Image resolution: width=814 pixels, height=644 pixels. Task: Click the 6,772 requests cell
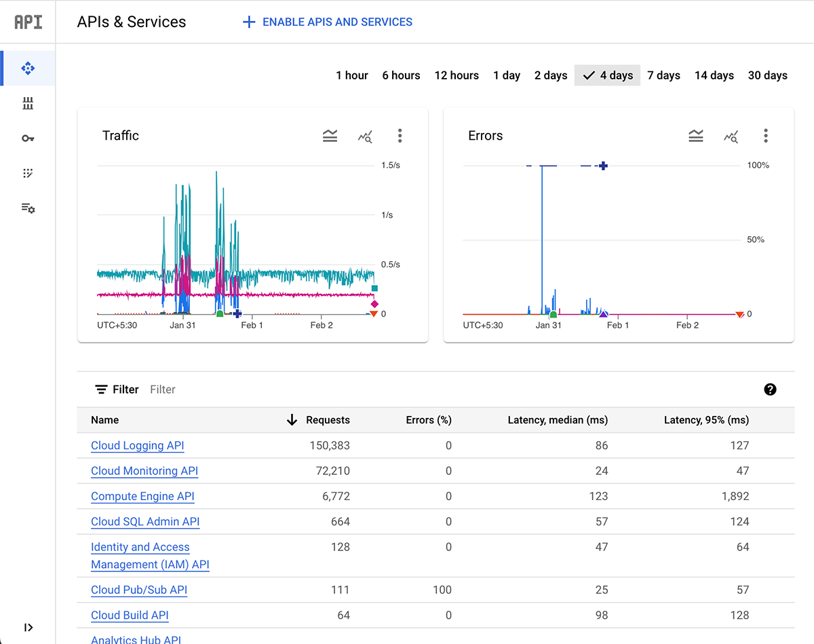336,496
